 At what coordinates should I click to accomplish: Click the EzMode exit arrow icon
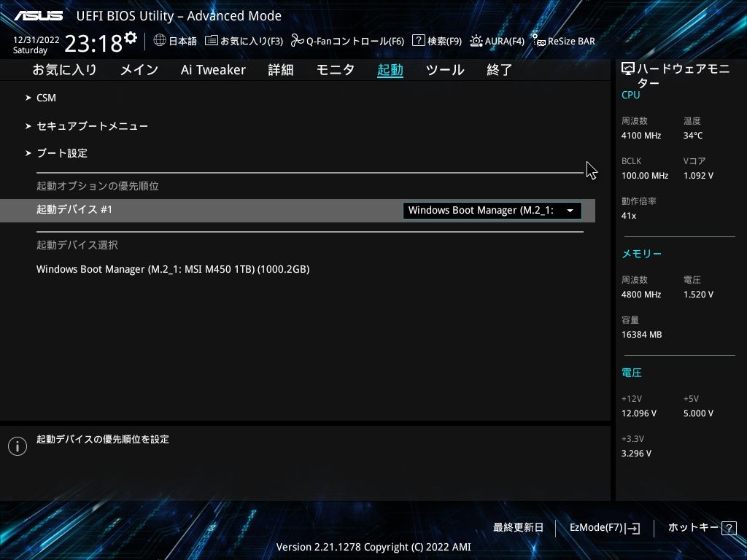coord(632,528)
